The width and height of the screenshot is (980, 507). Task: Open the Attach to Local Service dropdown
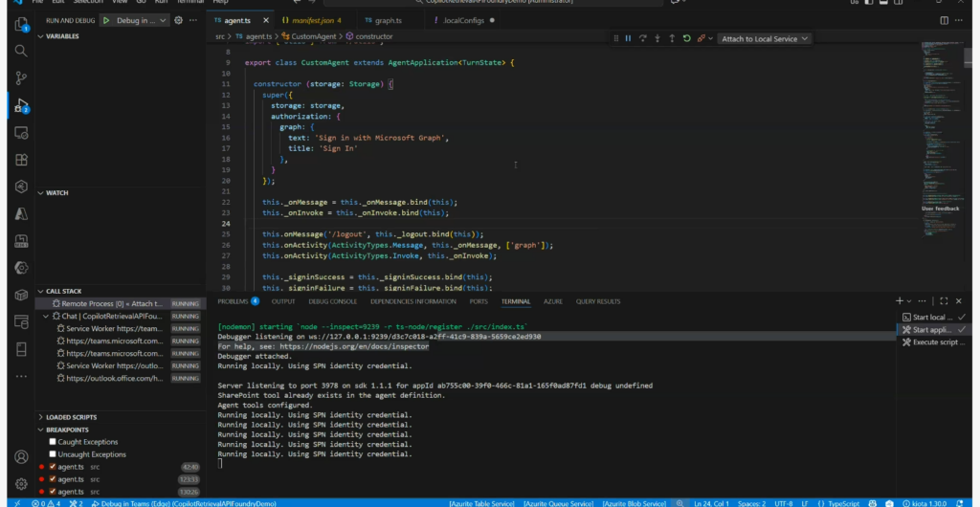[x=766, y=38]
